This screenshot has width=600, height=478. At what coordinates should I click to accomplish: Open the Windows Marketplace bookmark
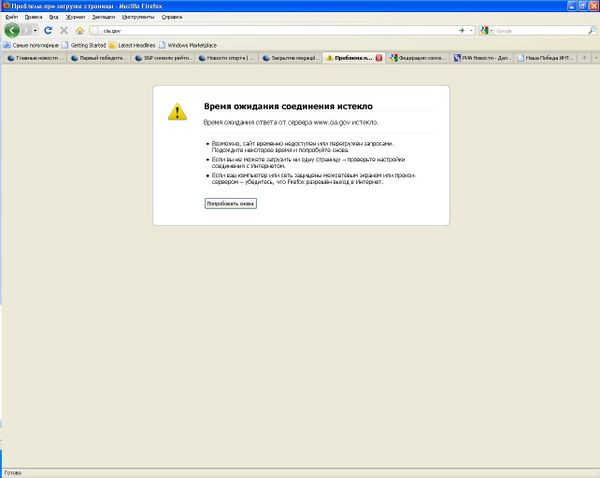(x=188, y=45)
